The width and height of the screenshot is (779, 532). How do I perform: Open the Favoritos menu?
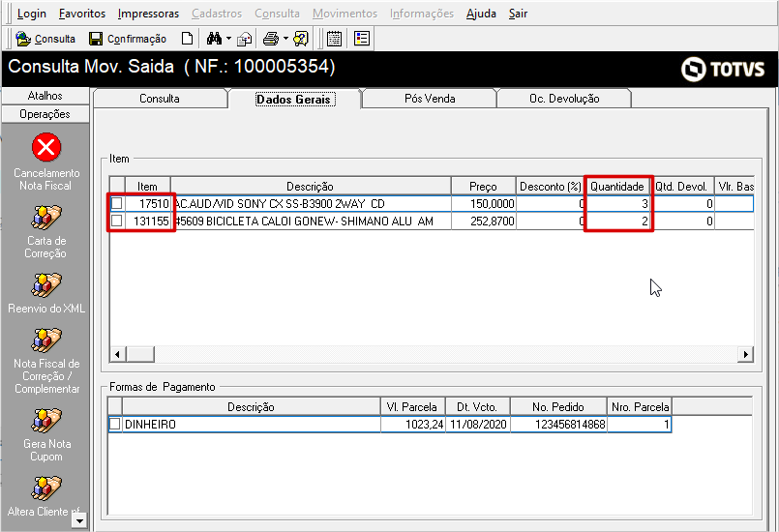(82, 14)
